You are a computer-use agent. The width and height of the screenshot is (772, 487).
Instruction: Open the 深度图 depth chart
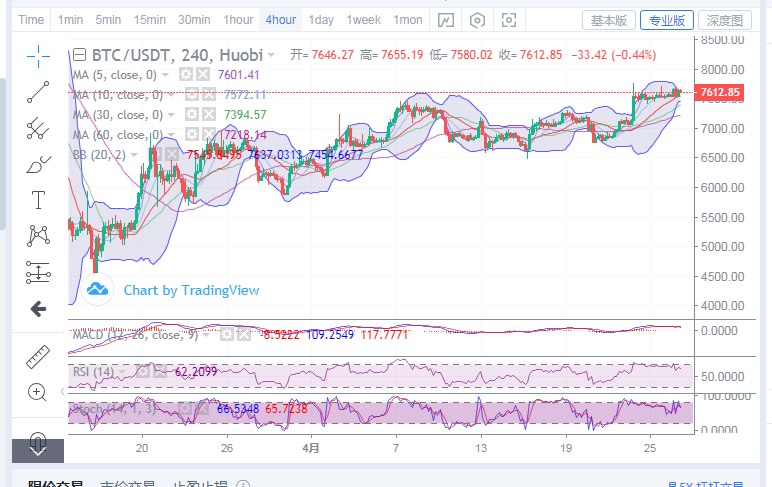click(725, 20)
